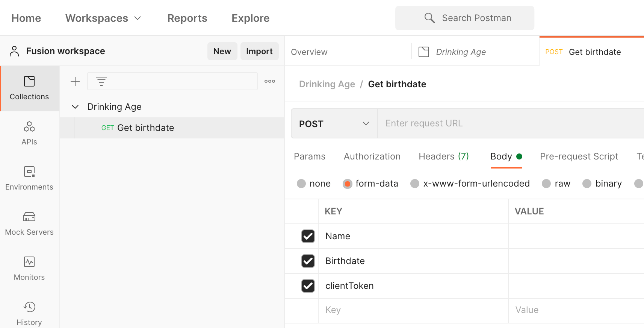Viewport: 644px width, 328px height.
Task: Open the Monitors sidebar panel
Action: [x=29, y=269]
